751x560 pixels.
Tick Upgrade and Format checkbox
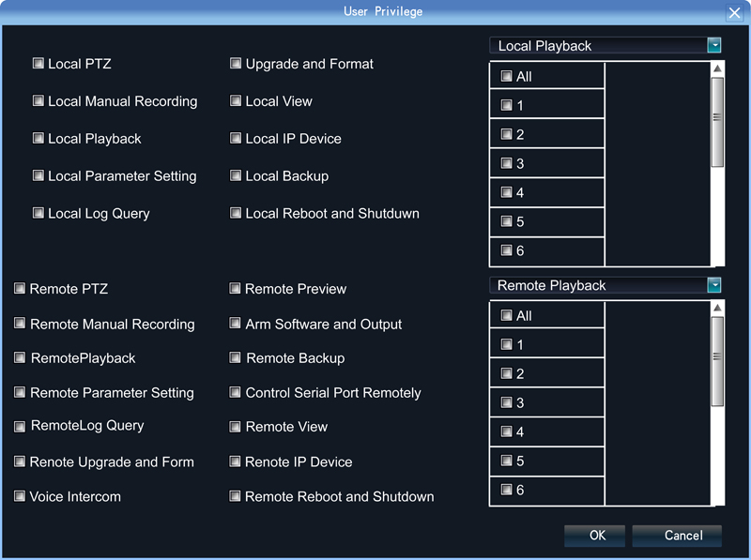point(236,63)
